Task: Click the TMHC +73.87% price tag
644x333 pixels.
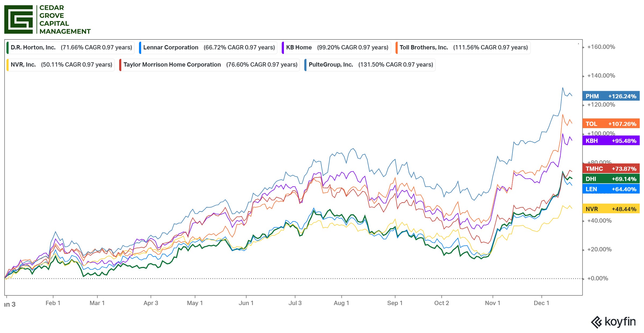Action: click(x=611, y=169)
